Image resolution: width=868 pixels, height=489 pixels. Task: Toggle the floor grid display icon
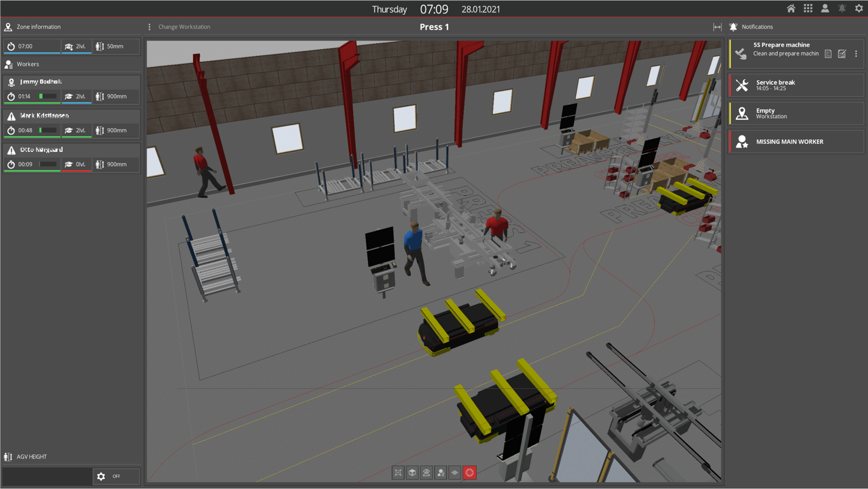(x=455, y=472)
